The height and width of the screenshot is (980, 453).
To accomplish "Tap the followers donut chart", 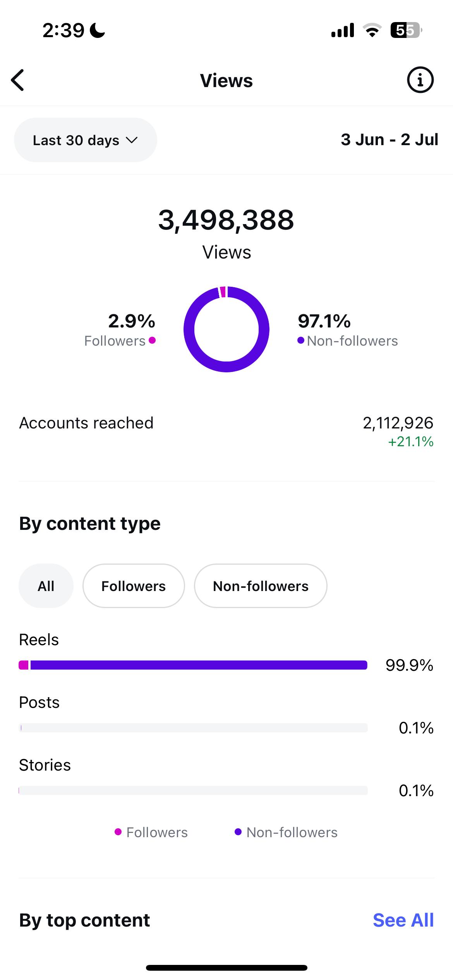I will pyautogui.click(x=226, y=329).
